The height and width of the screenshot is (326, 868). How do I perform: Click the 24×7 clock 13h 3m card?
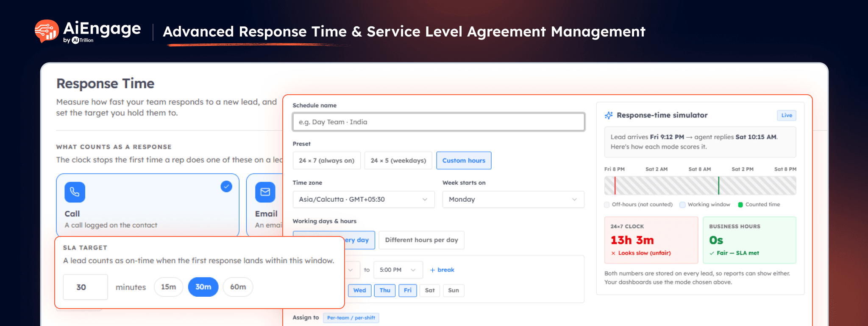[651, 240]
